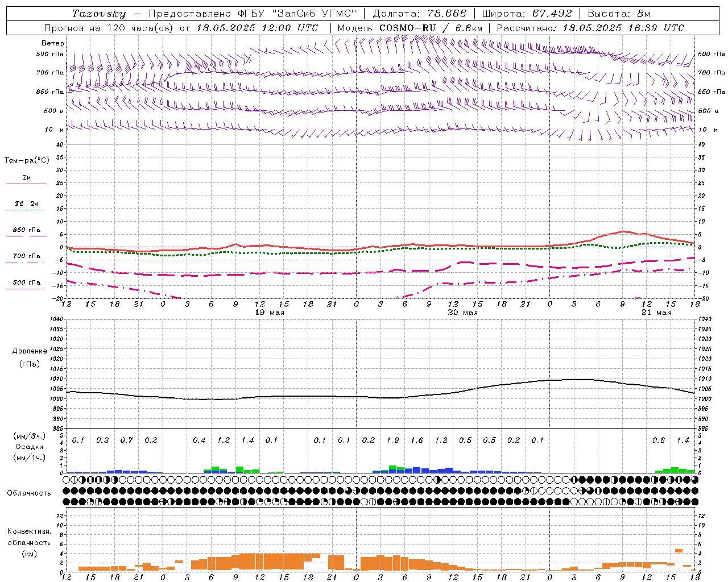Click the 3-hour precipitation value 1.2
Image resolution: width=728 pixels, height=582 pixels.
point(224,440)
